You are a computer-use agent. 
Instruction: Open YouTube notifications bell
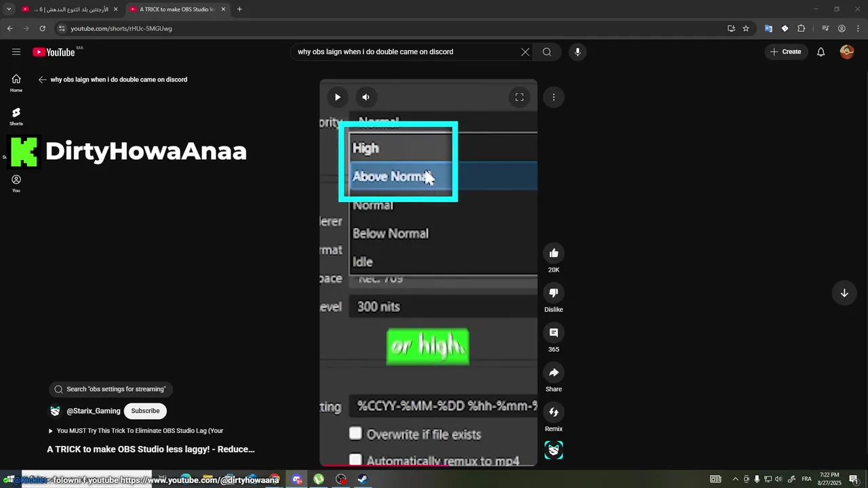click(821, 52)
